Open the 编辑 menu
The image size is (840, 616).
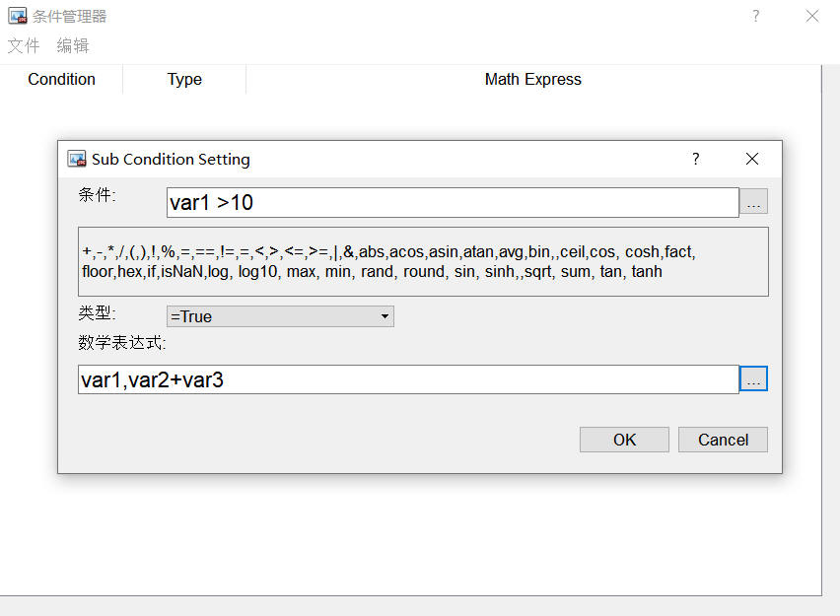(x=73, y=45)
